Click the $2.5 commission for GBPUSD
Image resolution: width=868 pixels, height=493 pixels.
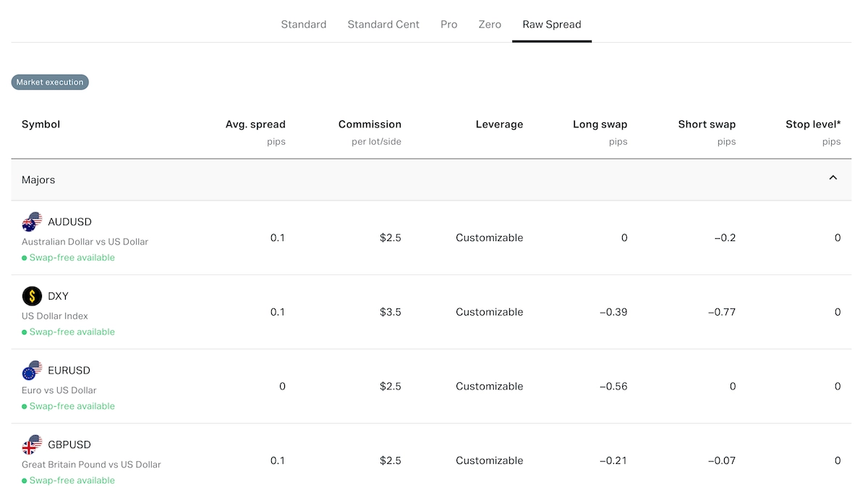point(391,460)
